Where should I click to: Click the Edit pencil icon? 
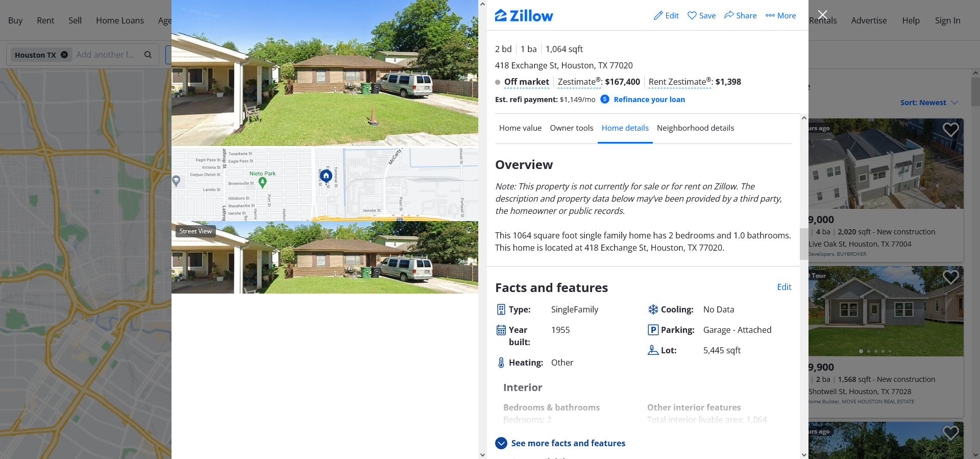click(658, 16)
